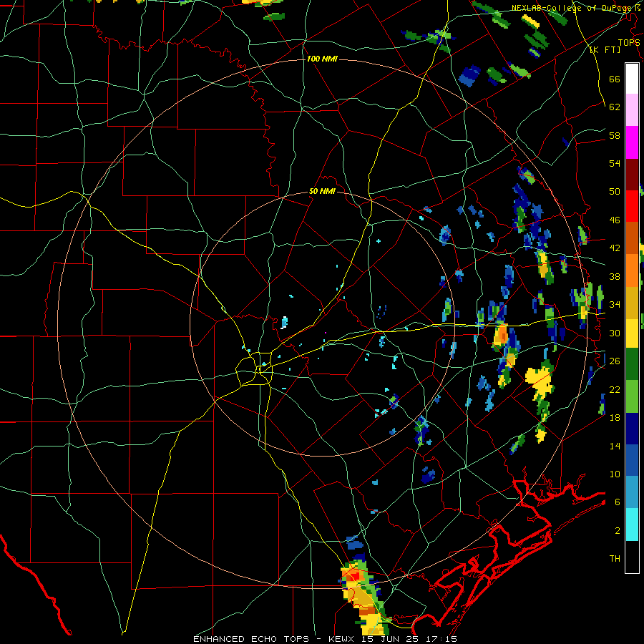
Task: Select the cyan band near legend bottom
Action: point(632,525)
